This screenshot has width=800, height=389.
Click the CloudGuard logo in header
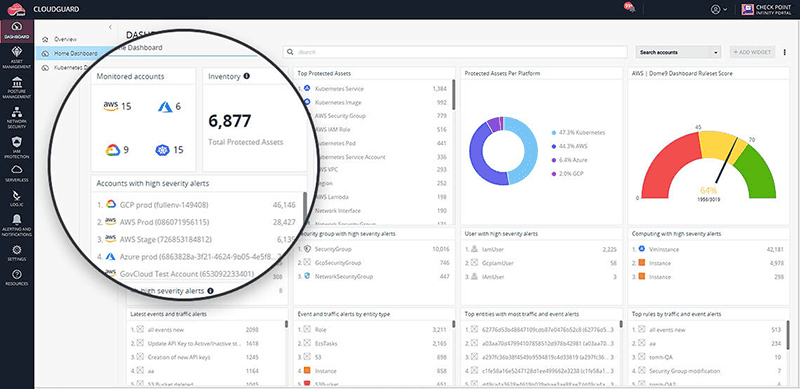(x=16, y=9)
